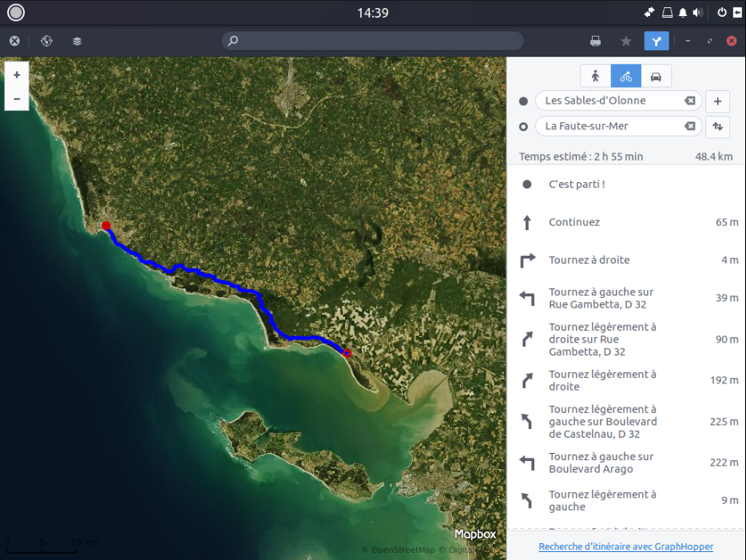Zoom in on the map
This screenshot has width=746, height=560.
(17, 74)
